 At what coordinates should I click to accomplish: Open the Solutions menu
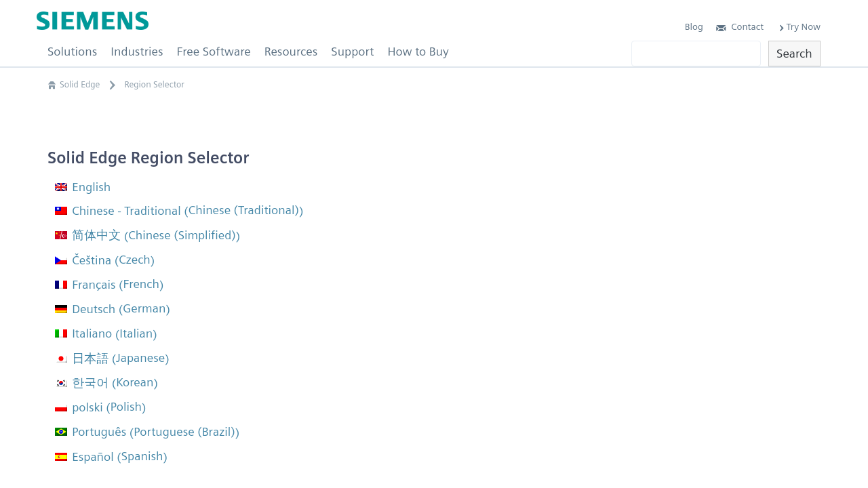(x=72, y=52)
